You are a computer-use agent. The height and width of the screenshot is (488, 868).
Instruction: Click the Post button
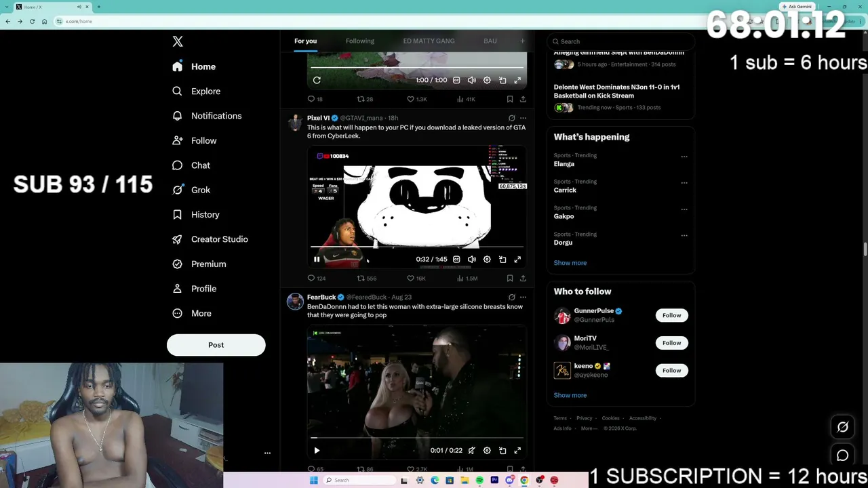point(216,345)
